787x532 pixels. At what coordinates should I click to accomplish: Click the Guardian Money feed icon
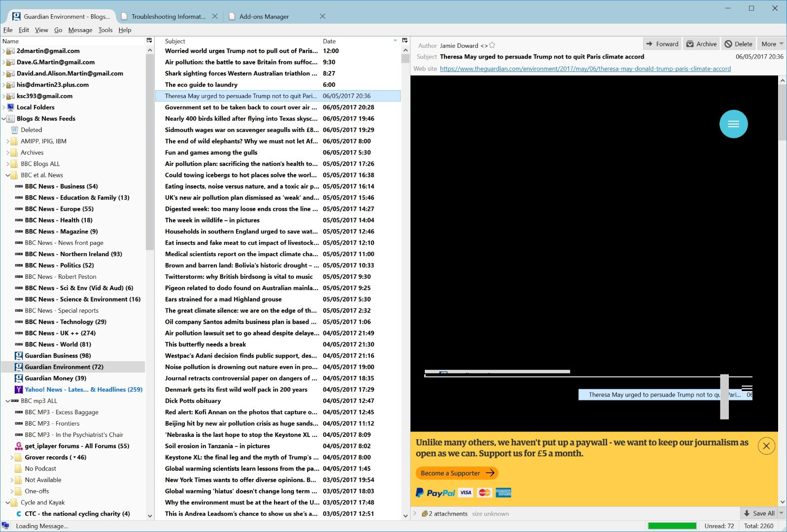(19, 378)
